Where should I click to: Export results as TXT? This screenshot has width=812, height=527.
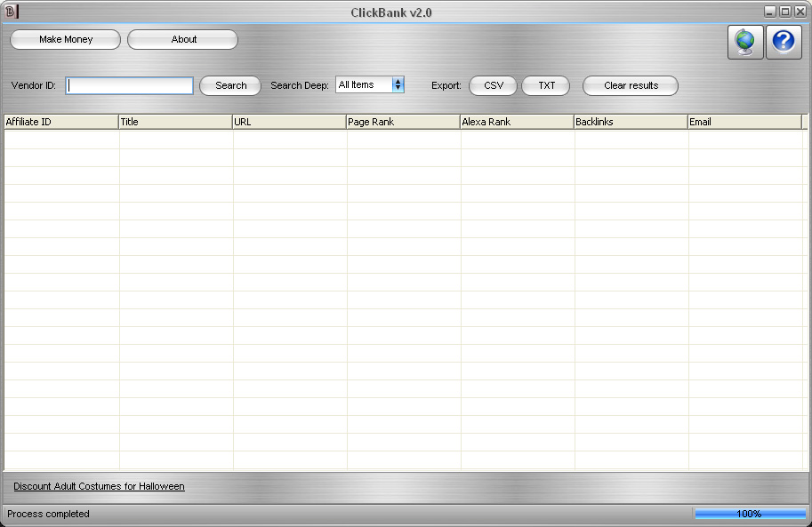(x=546, y=85)
